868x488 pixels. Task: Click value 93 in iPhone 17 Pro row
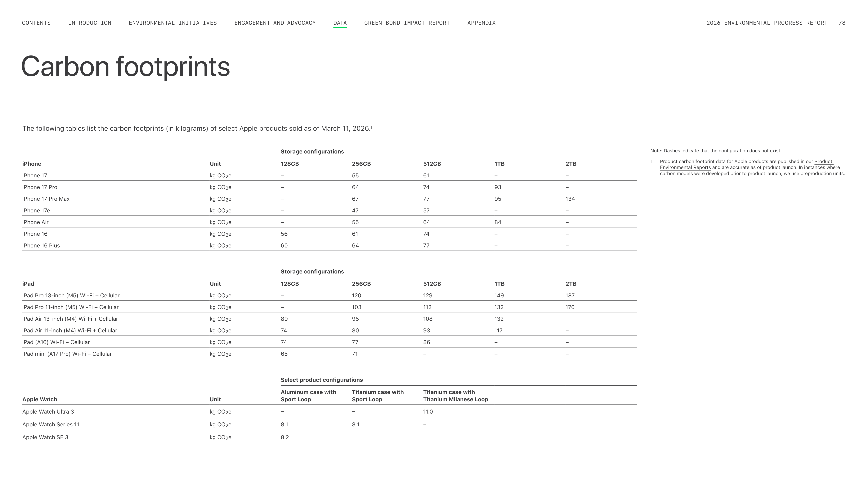[x=498, y=187]
